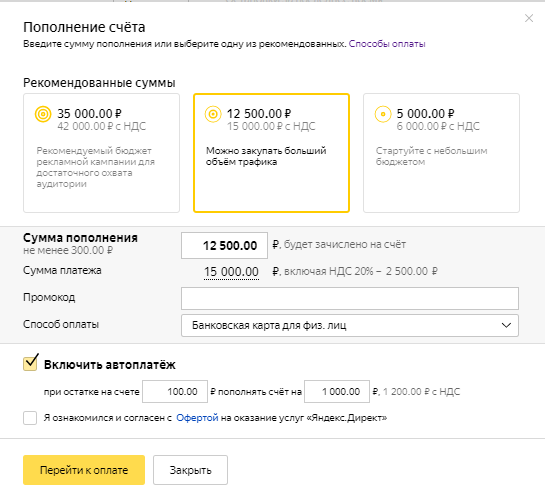
Task: Click the пополнять счёт на 1 000.00 field
Action: (337, 391)
